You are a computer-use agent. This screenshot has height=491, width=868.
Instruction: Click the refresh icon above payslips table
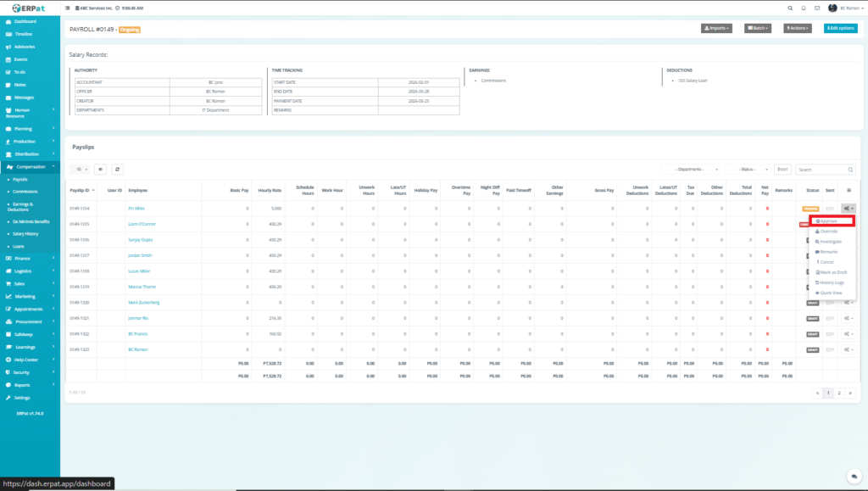(x=118, y=169)
